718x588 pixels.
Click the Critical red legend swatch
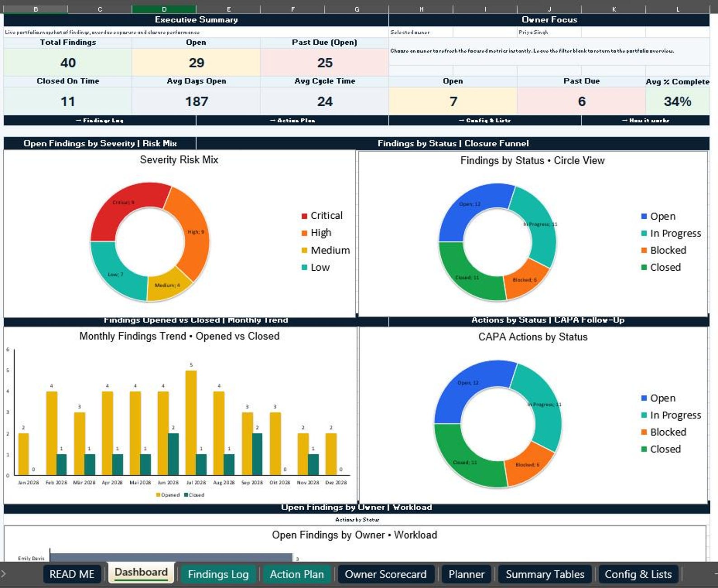pos(304,216)
